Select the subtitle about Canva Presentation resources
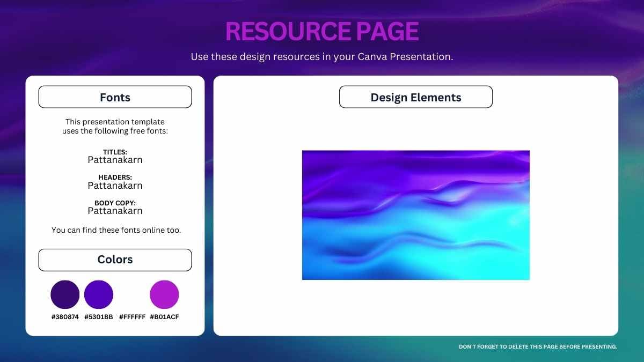The height and width of the screenshot is (362, 644). tap(322, 56)
